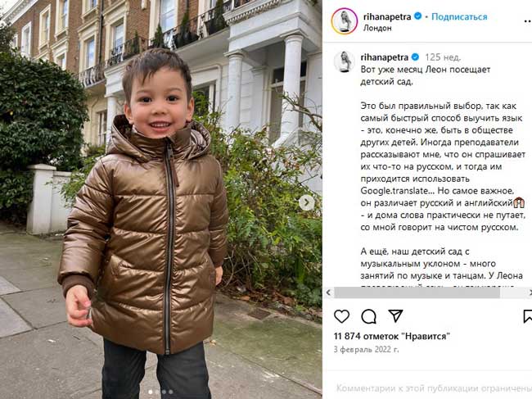532x399 pixels.
Task: Click small avatar beside caption
Action: tap(344, 61)
